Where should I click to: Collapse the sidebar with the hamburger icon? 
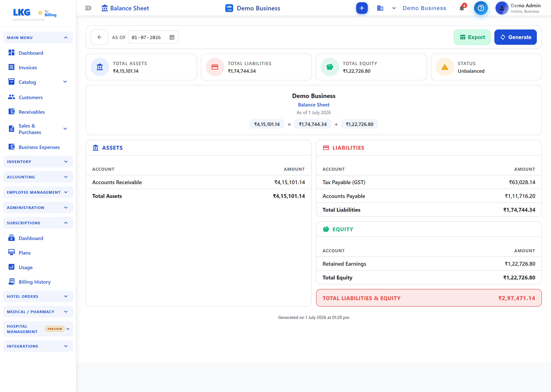click(88, 8)
